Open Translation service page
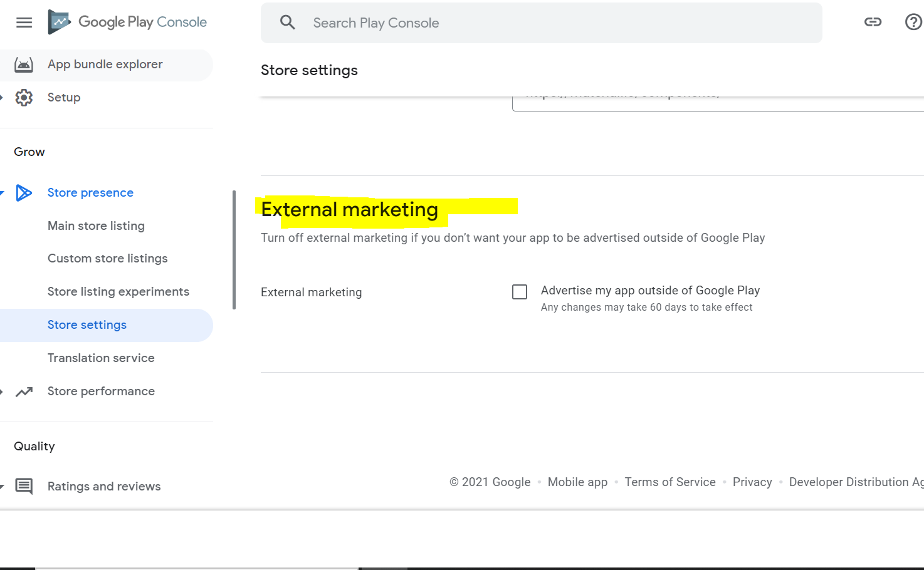 [101, 358]
